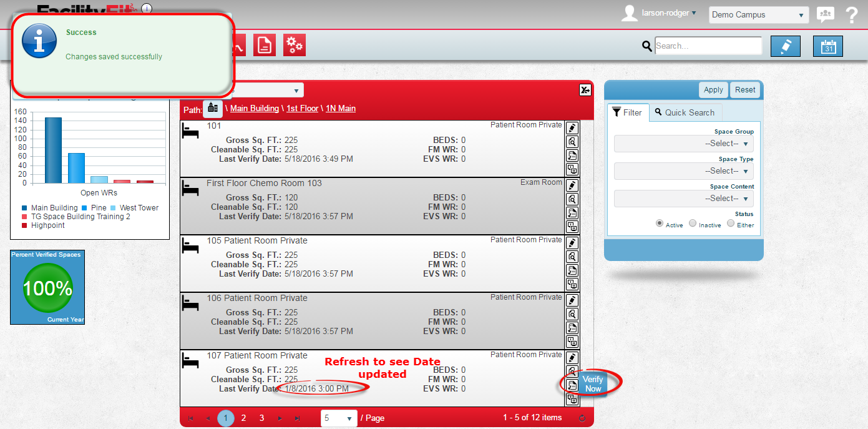Select the Either status radio button
This screenshot has height=429, width=868.
coord(731,224)
